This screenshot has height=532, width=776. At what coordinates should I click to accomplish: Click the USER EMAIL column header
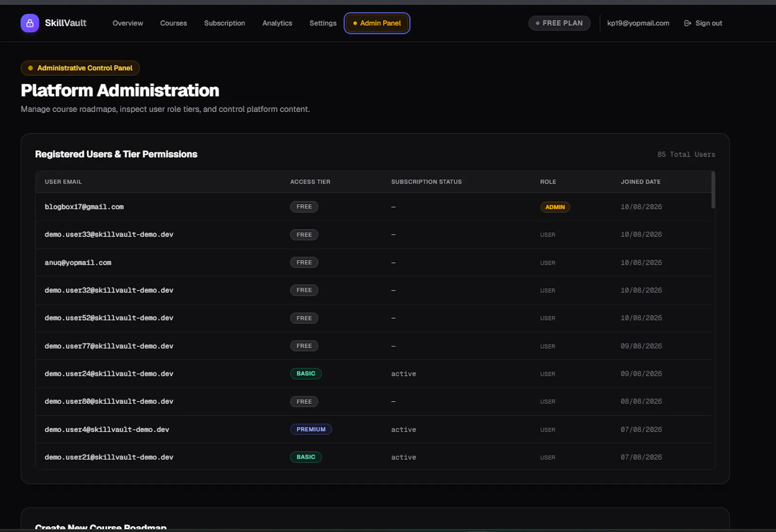[63, 182]
